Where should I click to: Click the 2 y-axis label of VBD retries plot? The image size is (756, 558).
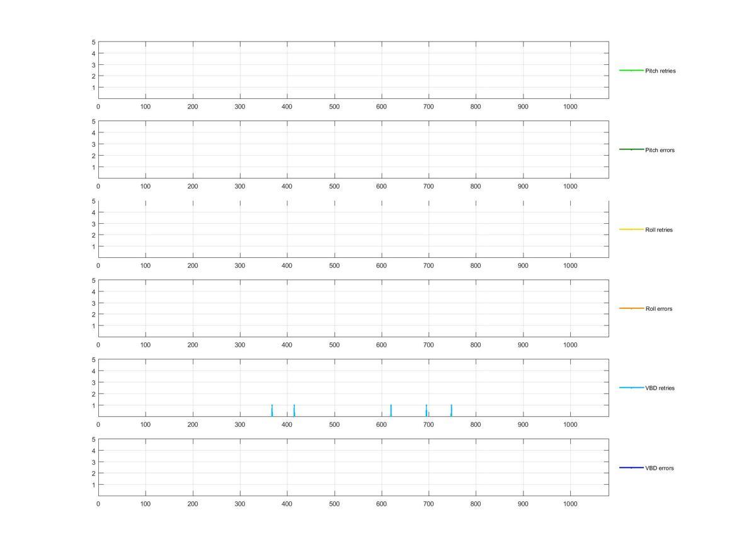pos(93,394)
